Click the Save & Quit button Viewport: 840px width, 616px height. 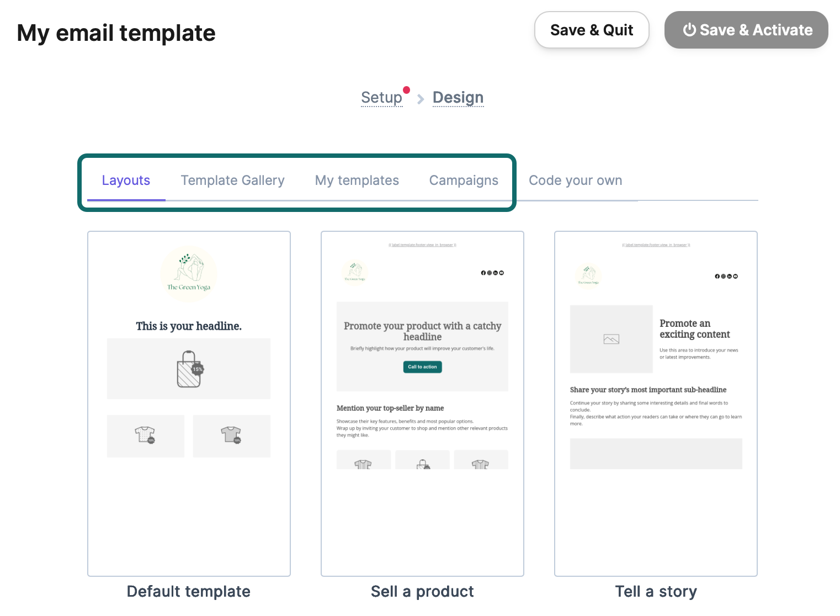(x=592, y=30)
